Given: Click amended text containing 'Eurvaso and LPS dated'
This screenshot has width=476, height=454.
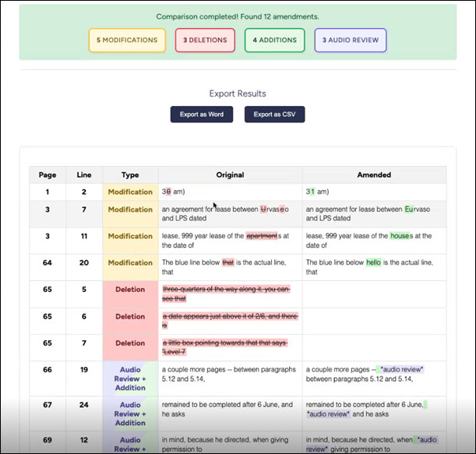Looking at the screenshot, I should (368, 213).
